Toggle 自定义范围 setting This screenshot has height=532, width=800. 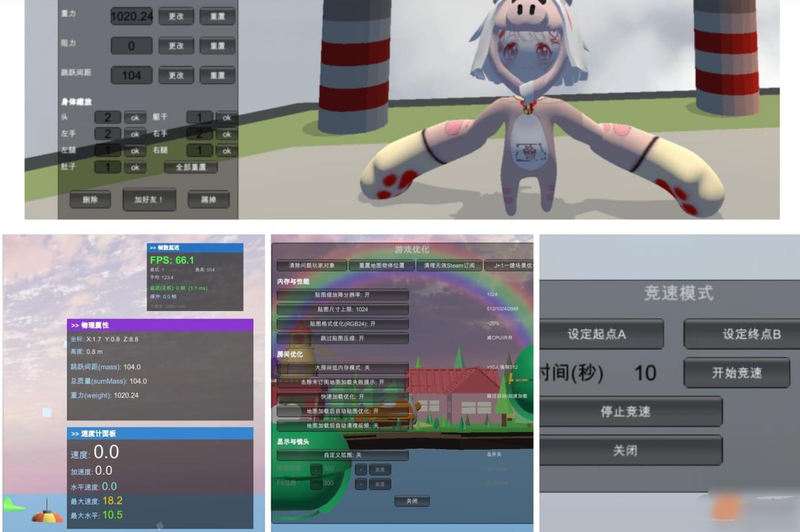click(342, 455)
